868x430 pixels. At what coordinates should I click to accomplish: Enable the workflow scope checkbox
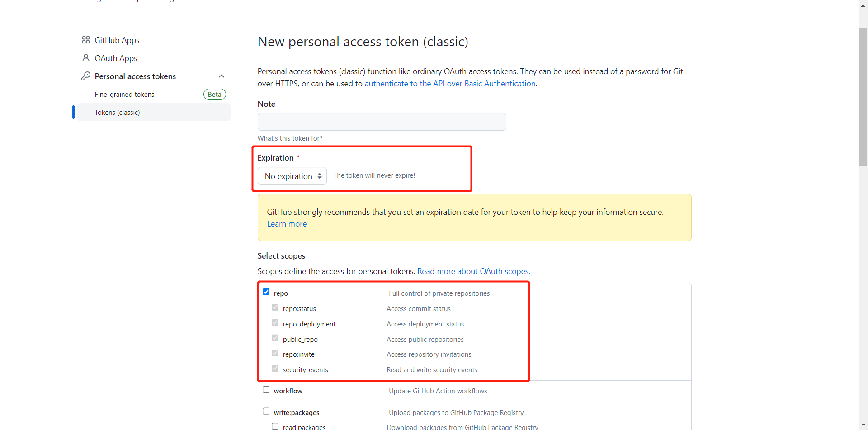pyautogui.click(x=266, y=390)
